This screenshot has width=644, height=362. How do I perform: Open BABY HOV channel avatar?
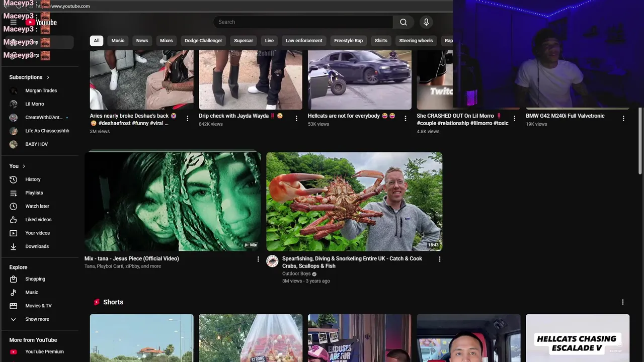pyautogui.click(x=14, y=144)
